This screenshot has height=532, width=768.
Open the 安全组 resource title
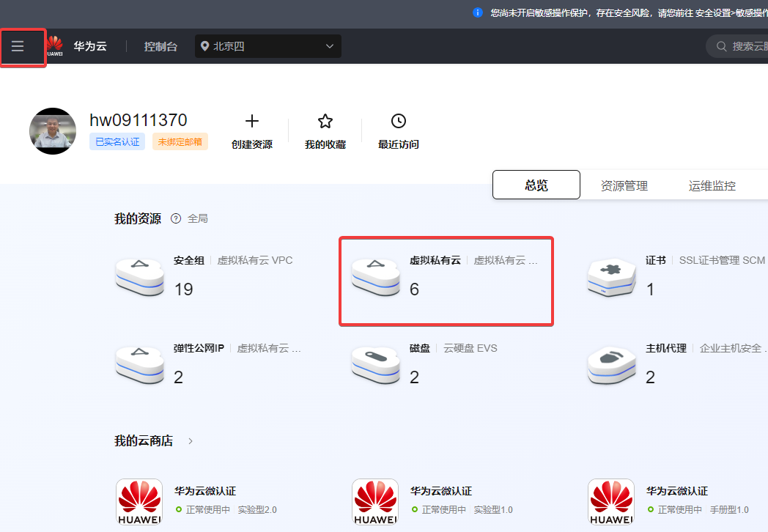pos(188,260)
